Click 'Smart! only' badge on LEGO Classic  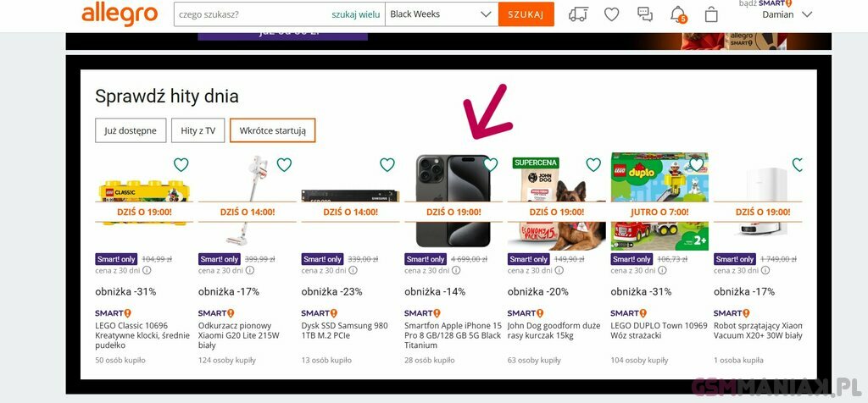[x=116, y=259]
